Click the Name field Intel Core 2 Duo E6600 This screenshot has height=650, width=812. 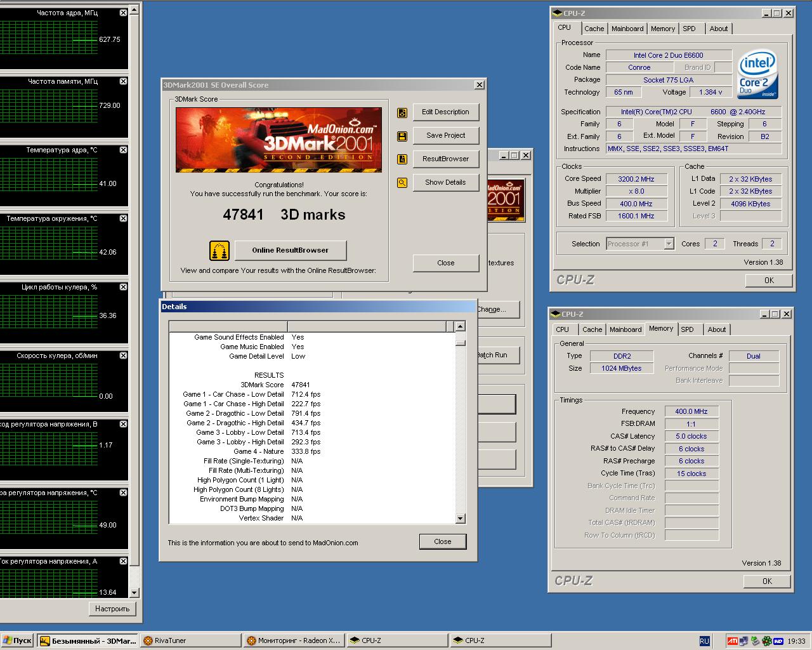pos(669,55)
